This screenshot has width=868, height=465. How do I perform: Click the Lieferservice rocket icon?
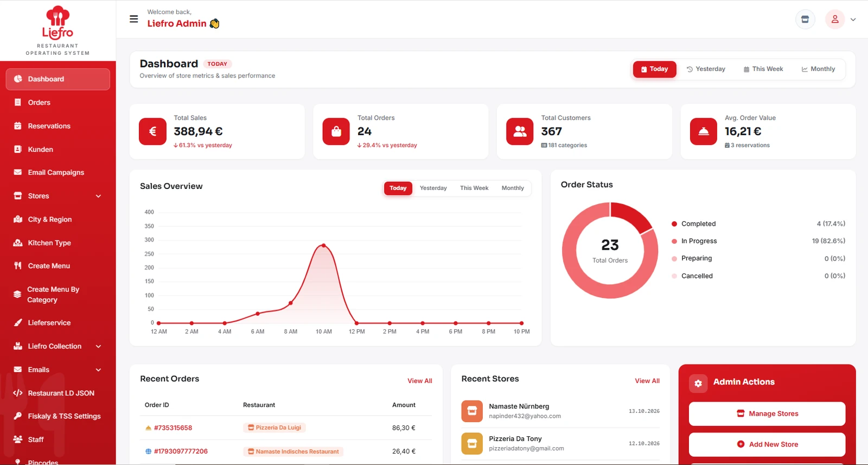tap(18, 323)
